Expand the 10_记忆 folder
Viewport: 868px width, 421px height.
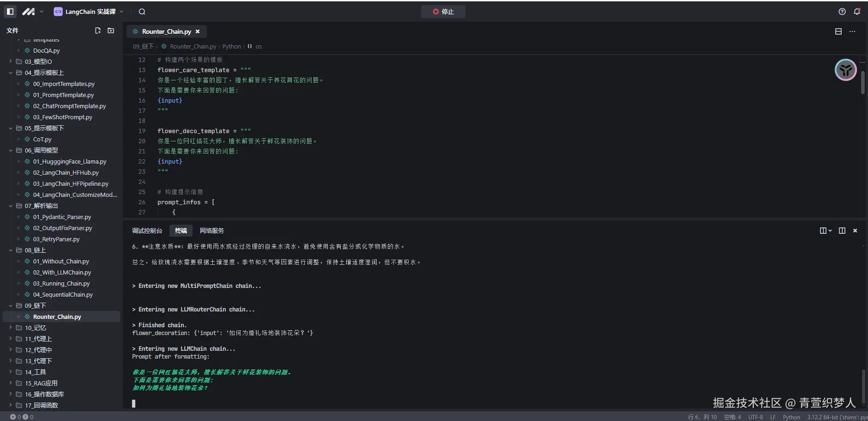11,328
